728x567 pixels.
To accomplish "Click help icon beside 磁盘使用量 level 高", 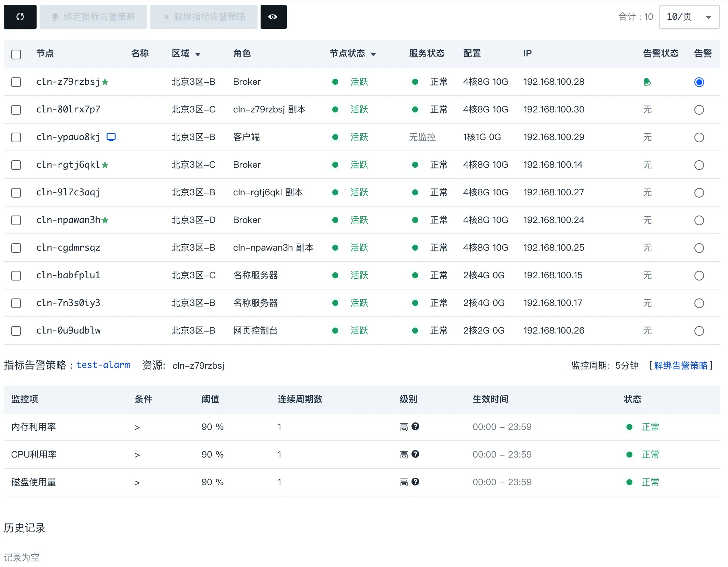I will pos(416,482).
